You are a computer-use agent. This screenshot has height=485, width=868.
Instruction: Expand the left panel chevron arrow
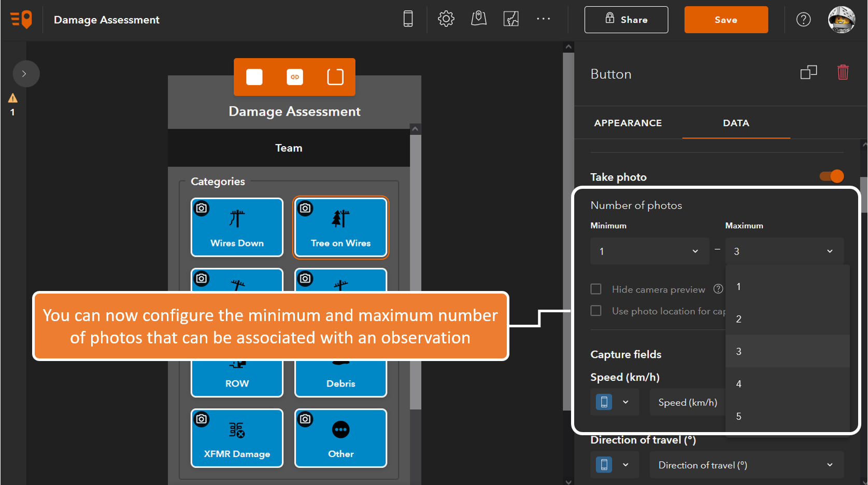pyautogui.click(x=26, y=74)
